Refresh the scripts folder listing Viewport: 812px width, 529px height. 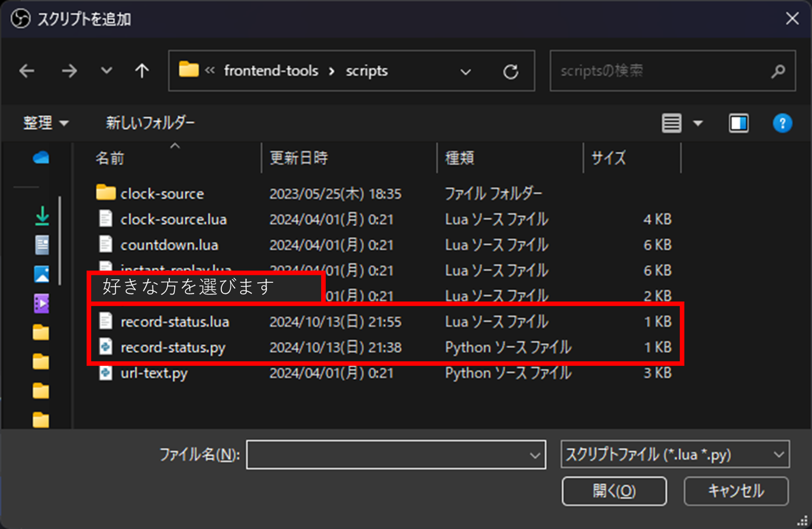511,71
